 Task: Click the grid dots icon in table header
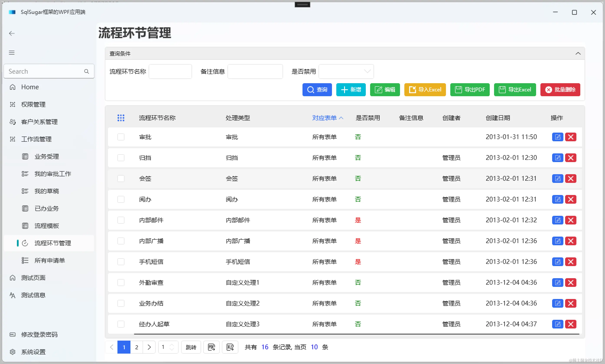tap(121, 118)
